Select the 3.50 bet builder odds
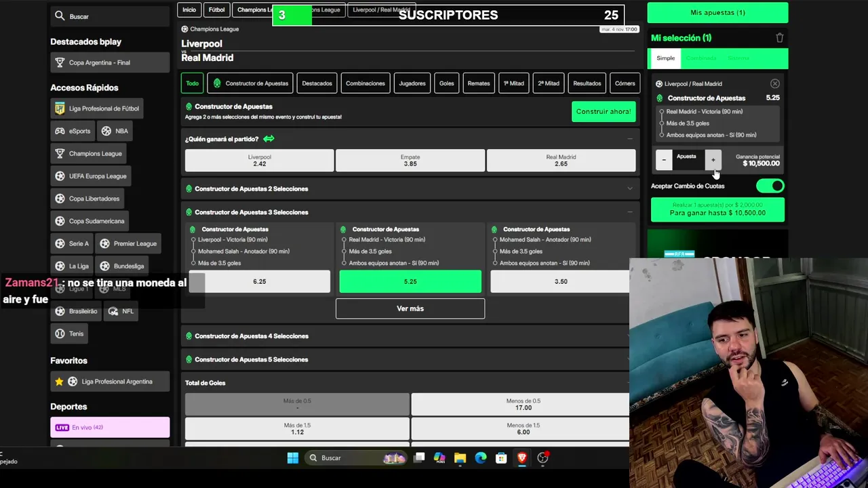Viewport: 868px width, 488px height. tap(560, 281)
